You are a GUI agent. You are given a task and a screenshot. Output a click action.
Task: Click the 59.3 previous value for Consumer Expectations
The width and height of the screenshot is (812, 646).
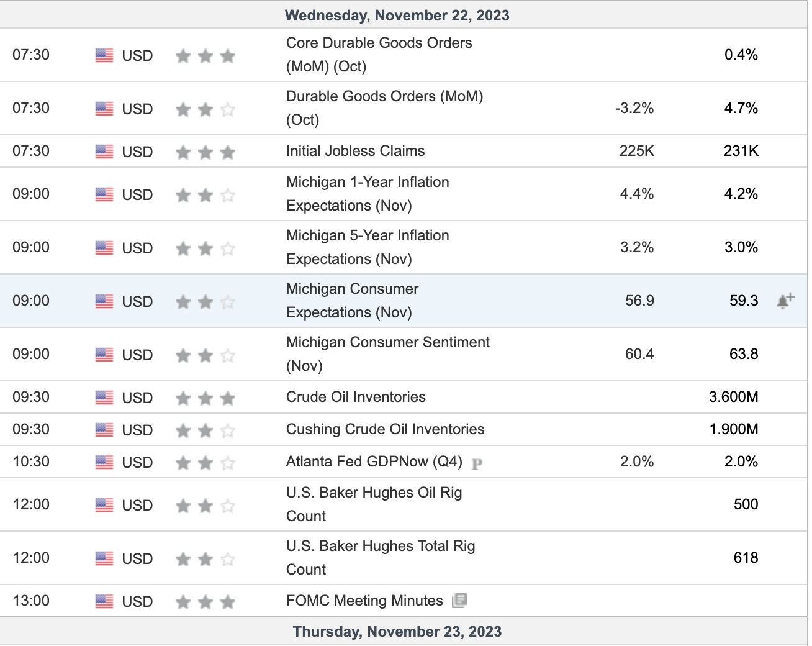744,301
